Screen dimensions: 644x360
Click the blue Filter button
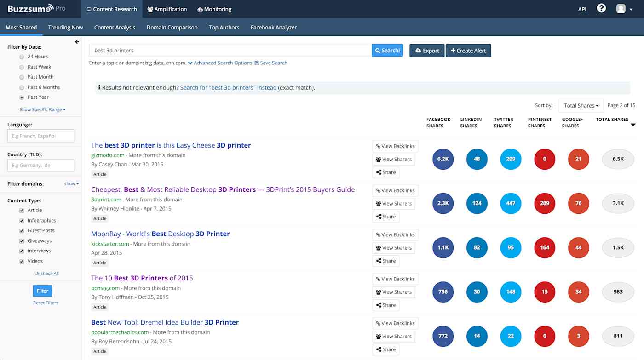(x=42, y=291)
